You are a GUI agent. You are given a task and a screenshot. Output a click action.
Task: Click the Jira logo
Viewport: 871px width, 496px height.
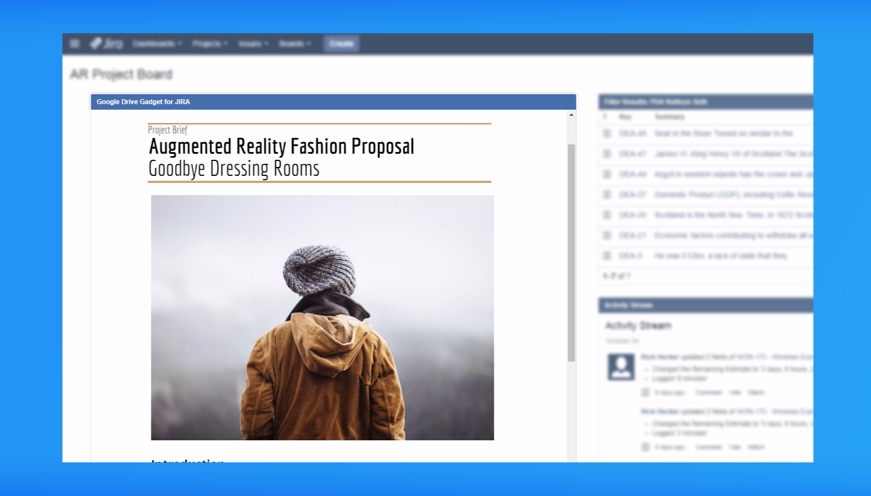(x=106, y=43)
